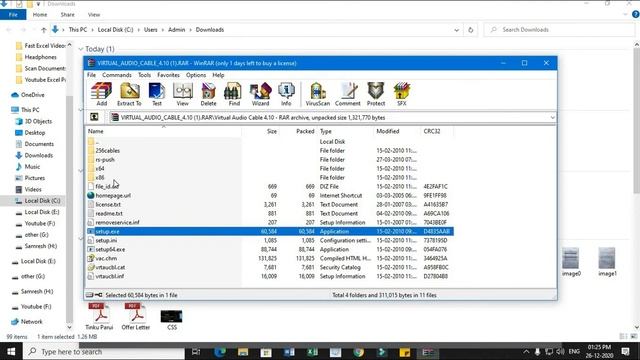Run the Test archive tool
Viewport: 640px width, 360px height.
pos(157,94)
